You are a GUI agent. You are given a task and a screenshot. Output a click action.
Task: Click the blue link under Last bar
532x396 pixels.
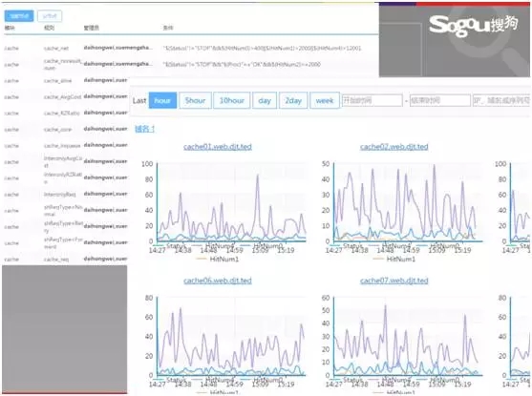[x=145, y=129]
